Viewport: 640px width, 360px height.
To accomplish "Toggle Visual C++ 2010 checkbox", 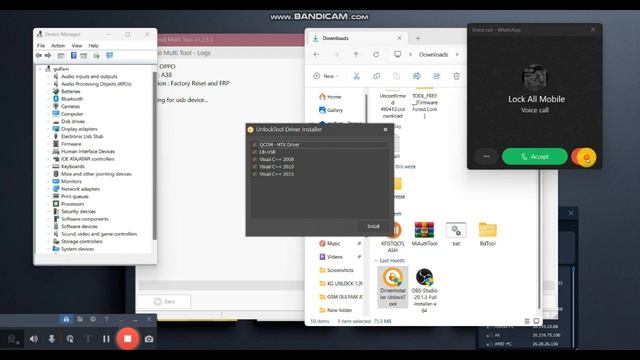I will click(x=255, y=167).
